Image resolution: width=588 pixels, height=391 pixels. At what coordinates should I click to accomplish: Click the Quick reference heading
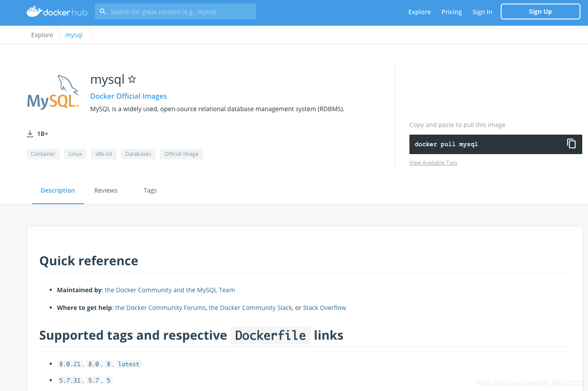(89, 261)
